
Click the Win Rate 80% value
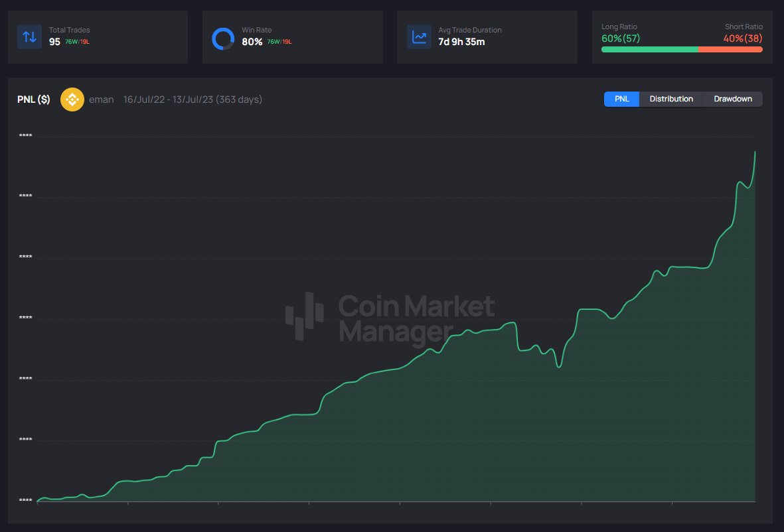[x=252, y=42]
